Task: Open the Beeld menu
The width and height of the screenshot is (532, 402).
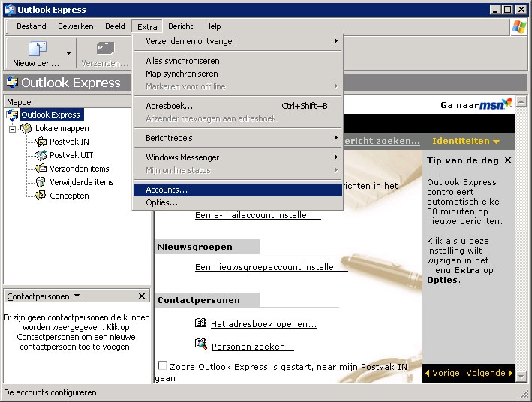Action: (115, 26)
